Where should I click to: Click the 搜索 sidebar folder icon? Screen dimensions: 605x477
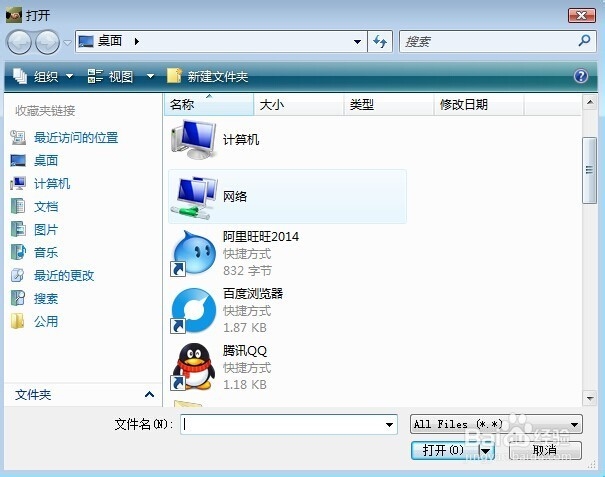pos(18,298)
